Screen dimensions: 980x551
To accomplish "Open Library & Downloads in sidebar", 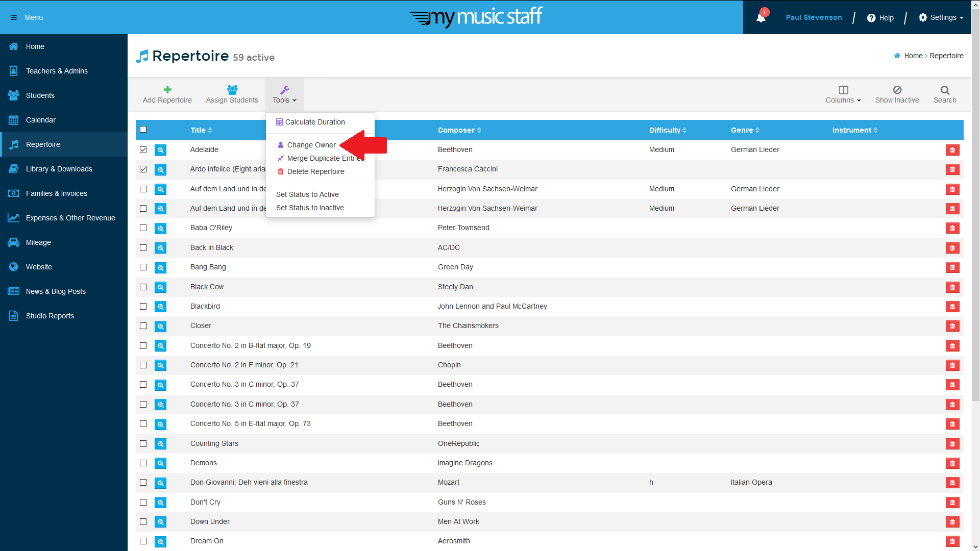I will coord(64,169).
